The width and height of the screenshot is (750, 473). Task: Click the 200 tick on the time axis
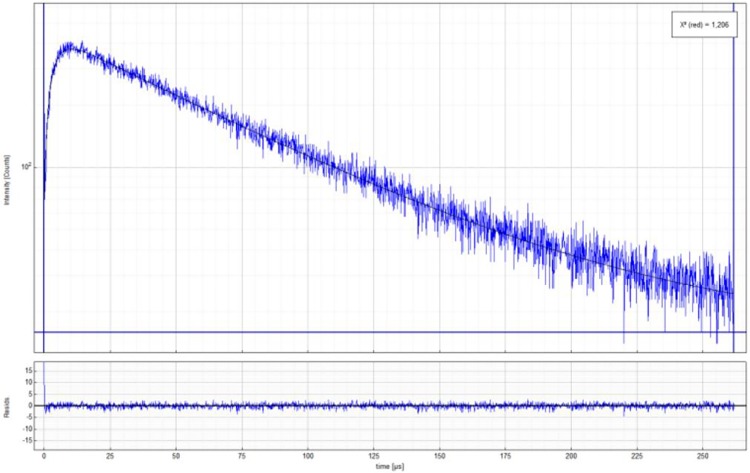(x=571, y=454)
